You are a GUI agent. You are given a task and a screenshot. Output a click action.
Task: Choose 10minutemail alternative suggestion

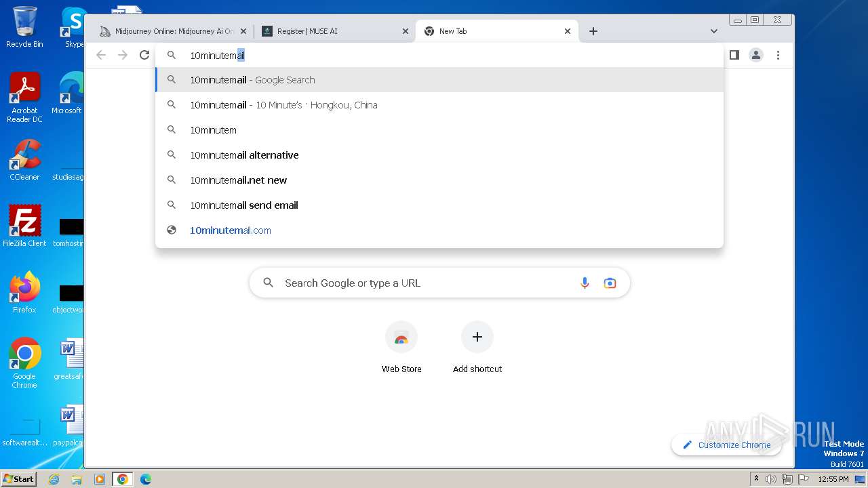tap(439, 155)
